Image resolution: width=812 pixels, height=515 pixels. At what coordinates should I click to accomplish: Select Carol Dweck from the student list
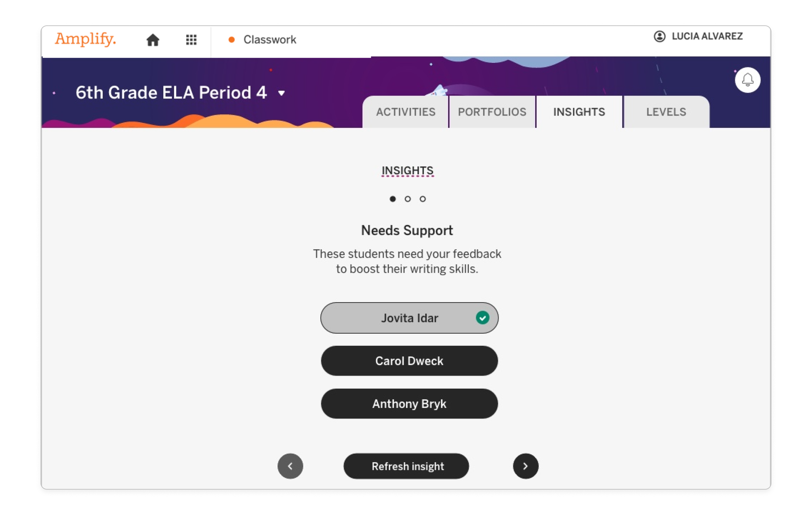click(409, 361)
